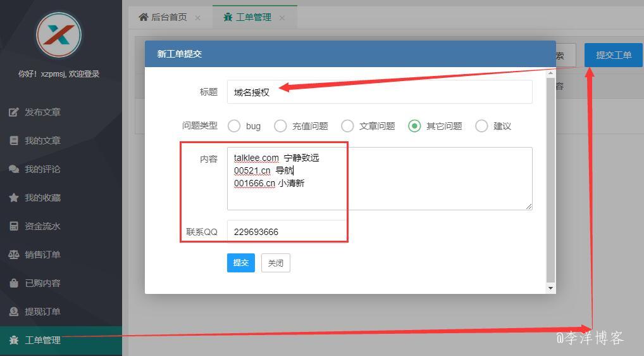Image resolution: width=644 pixels, height=356 pixels.
Task: Click the book icon beside 我的文章
Action: (14, 141)
